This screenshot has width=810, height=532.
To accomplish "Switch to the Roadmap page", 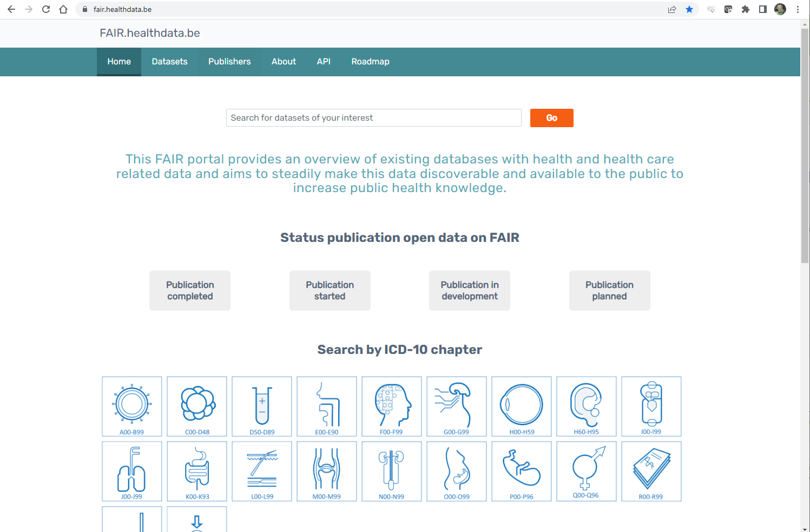I will pyautogui.click(x=370, y=62).
